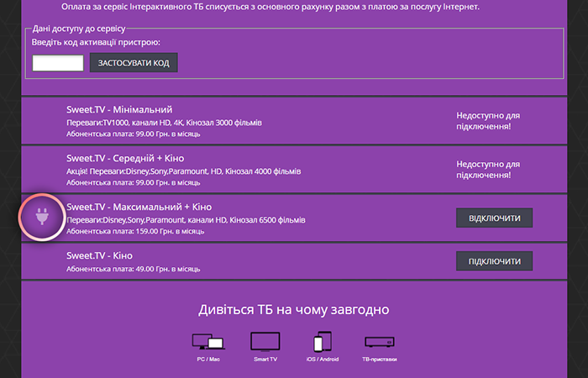Viewport: 588px width, 378px height.
Task: Click the 'Кінозал 6500 фільмів' benefits line
Action: click(x=186, y=220)
